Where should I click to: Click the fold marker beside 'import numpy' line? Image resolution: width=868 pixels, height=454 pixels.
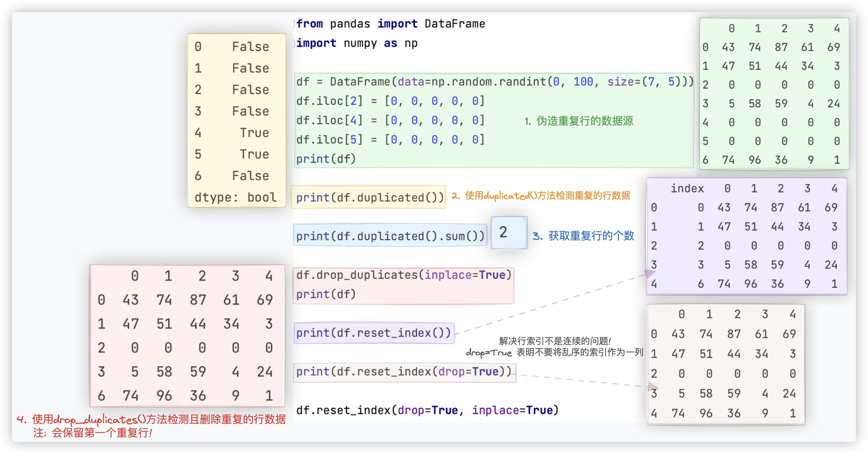pos(294,43)
